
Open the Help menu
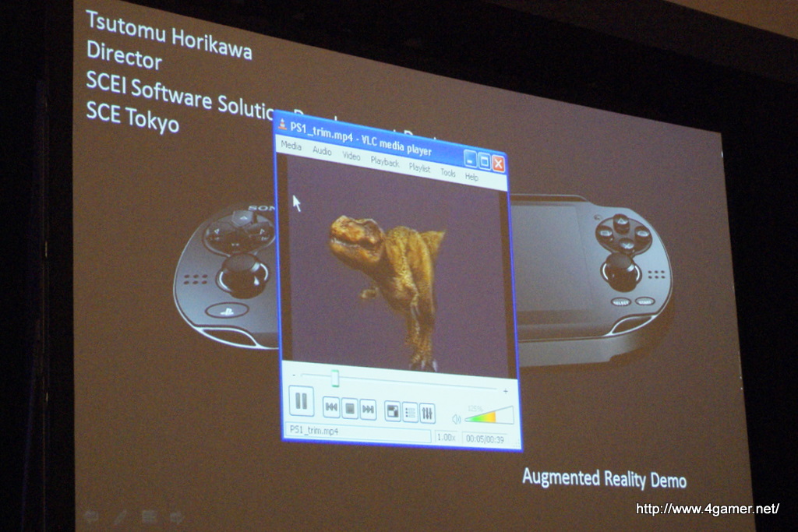point(471,177)
